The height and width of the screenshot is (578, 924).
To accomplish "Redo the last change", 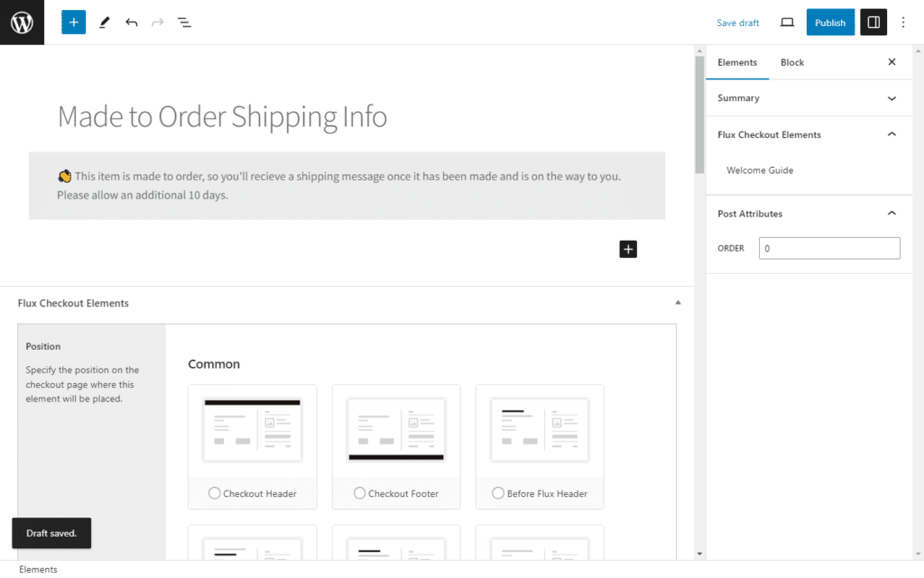I will point(157,22).
